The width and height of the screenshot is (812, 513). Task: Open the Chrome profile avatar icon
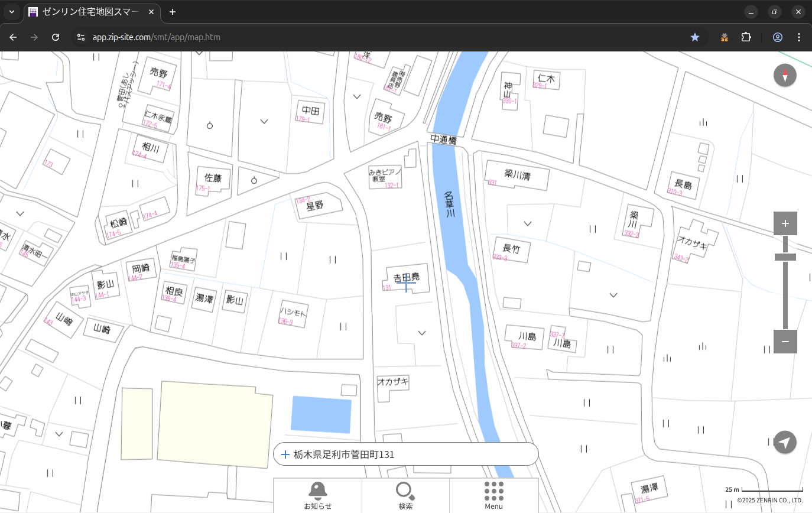[x=778, y=37]
